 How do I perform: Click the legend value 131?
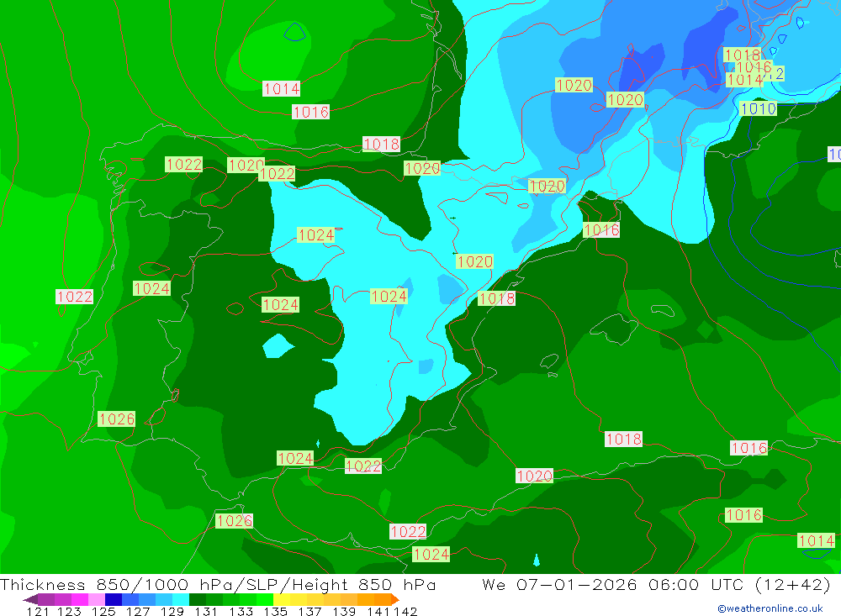point(206,611)
